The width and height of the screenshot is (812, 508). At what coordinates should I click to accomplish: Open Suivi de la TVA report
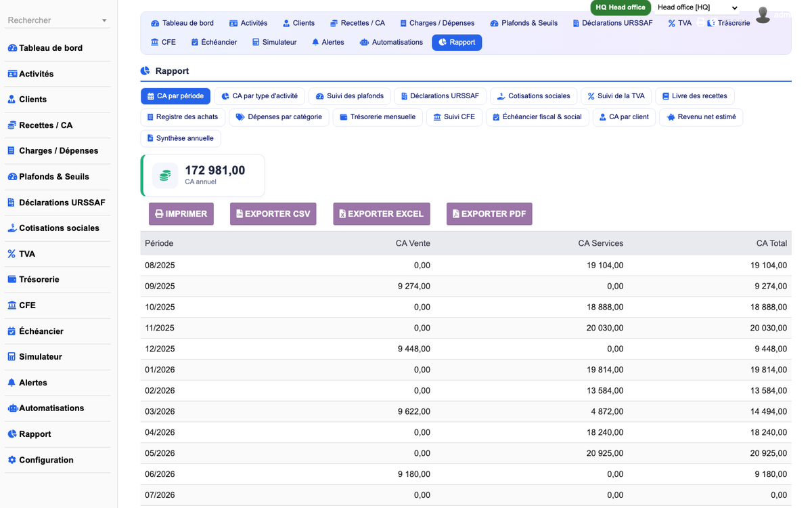pyautogui.click(x=617, y=96)
